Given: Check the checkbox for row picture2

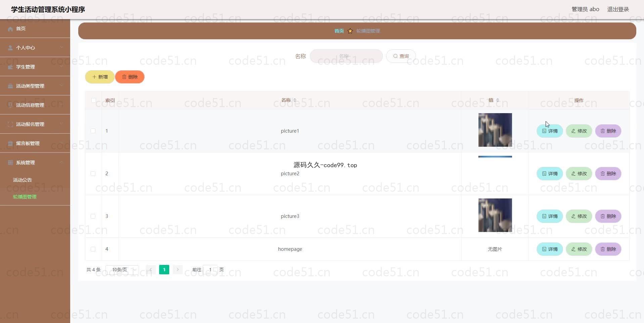Looking at the screenshot, I should coord(93,174).
